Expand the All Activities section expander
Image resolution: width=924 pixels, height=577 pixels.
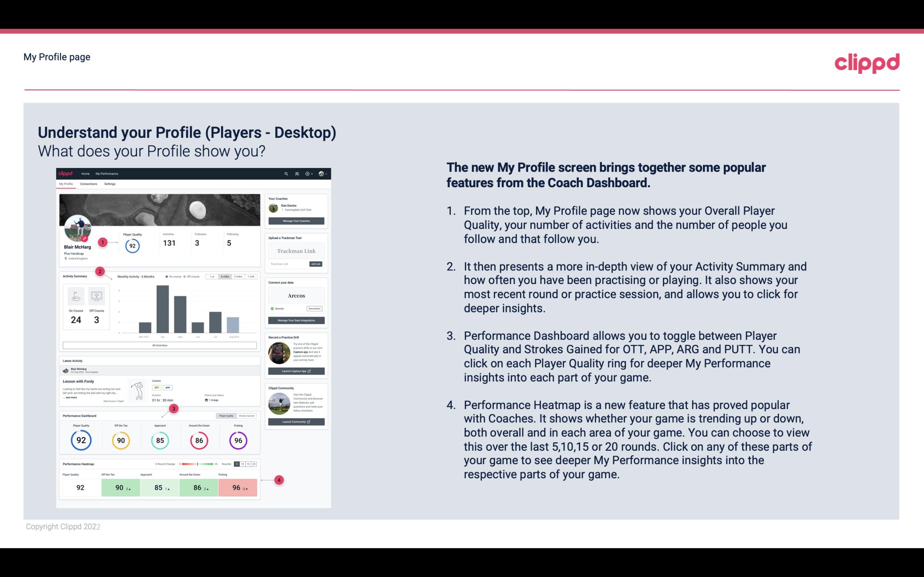click(160, 345)
